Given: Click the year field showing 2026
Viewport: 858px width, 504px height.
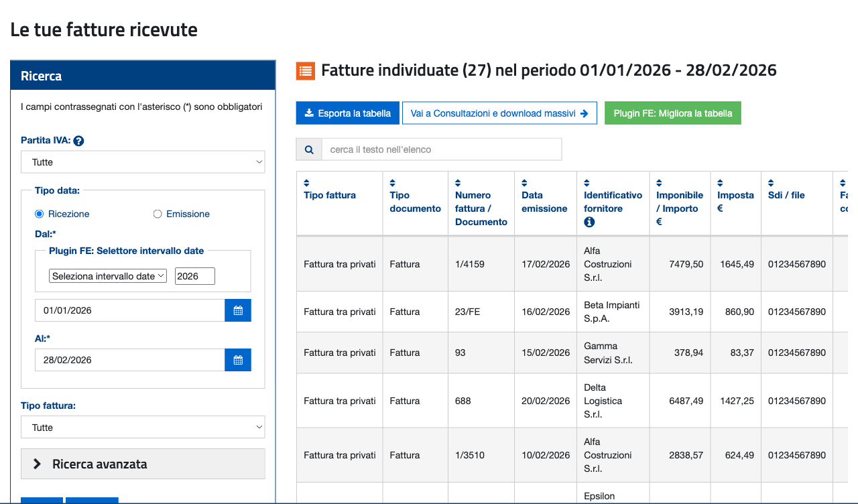Looking at the screenshot, I should pos(195,276).
